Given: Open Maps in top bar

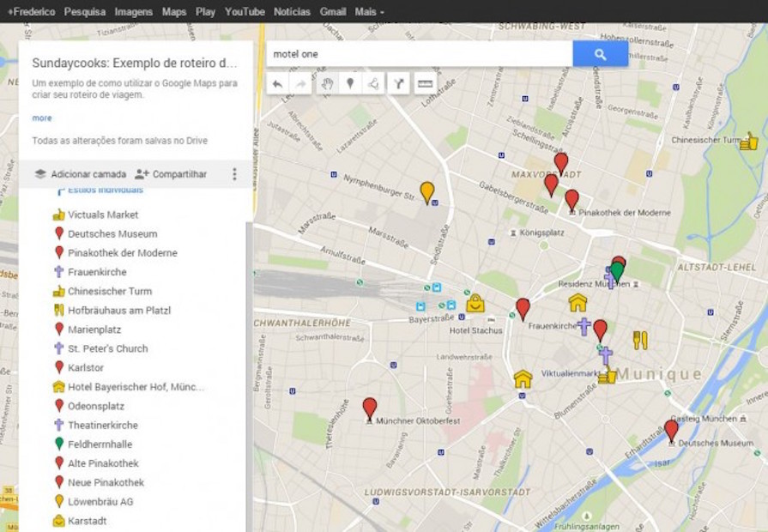Looking at the screenshot, I should [174, 12].
